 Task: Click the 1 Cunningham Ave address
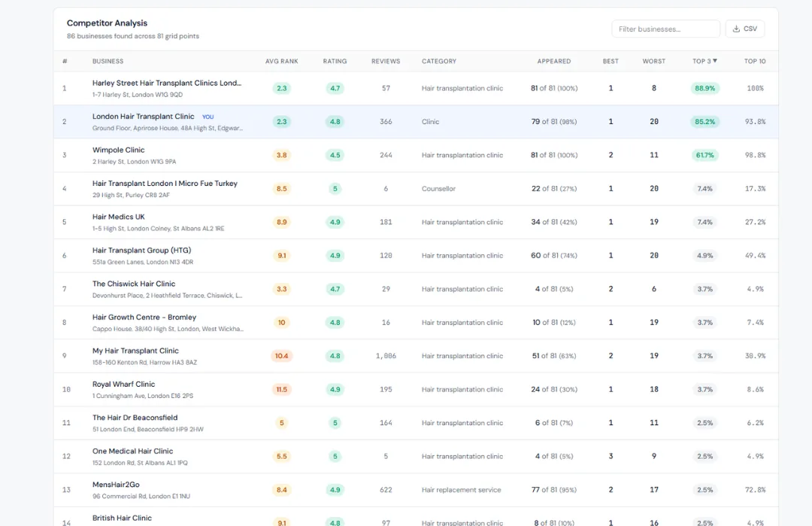(x=142, y=396)
